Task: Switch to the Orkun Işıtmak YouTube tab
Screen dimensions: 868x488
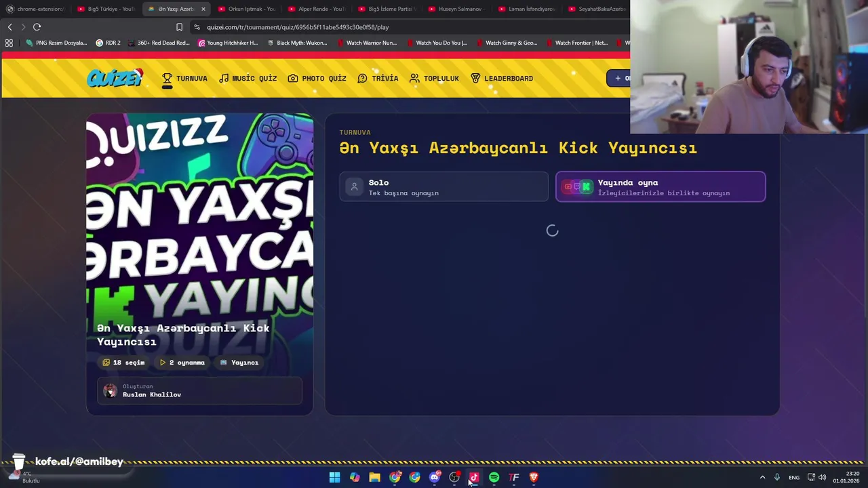Action: [x=247, y=9]
